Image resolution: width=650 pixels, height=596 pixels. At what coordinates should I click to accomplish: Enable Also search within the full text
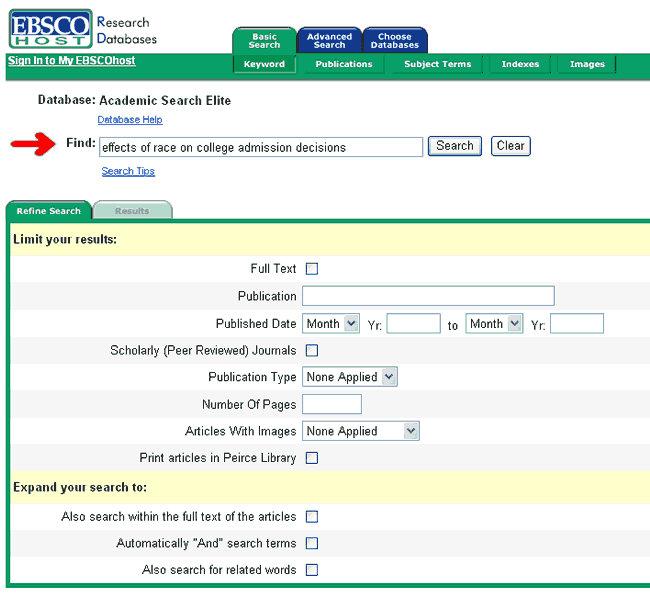point(312,517)
